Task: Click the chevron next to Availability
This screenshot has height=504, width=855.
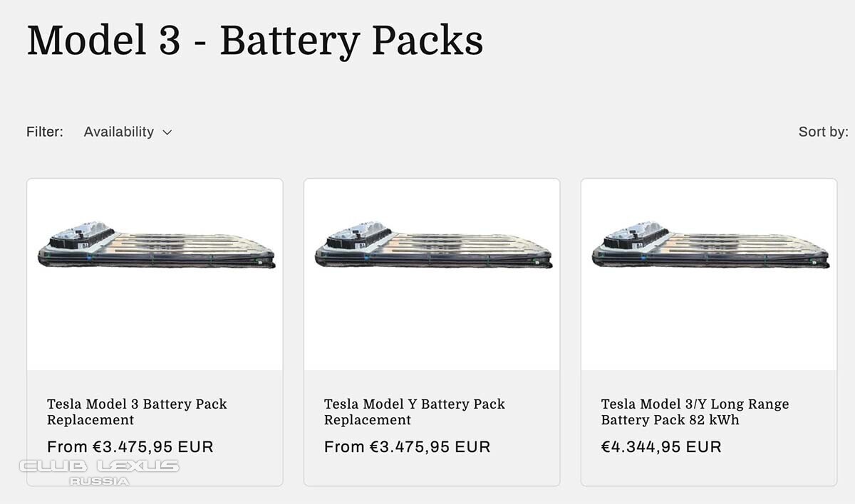Action: [x=167, y=132]
